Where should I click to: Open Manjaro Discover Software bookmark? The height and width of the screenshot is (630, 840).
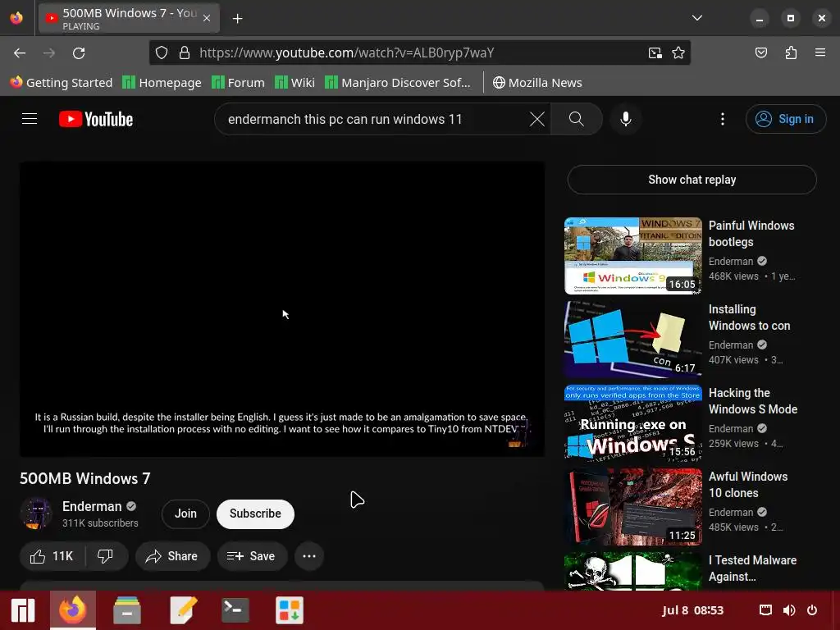(x=398, y=83)
